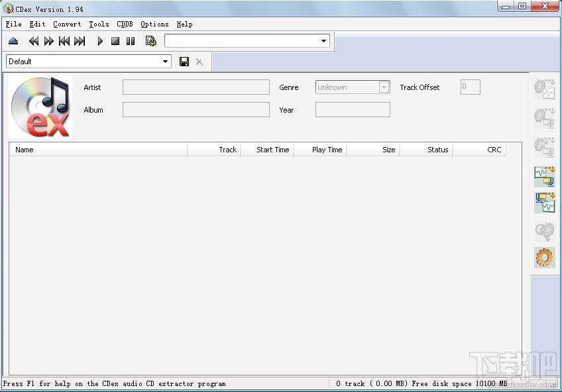Click the Artist text field
This screenshot has width=562, height=392.
pos(196,87)
